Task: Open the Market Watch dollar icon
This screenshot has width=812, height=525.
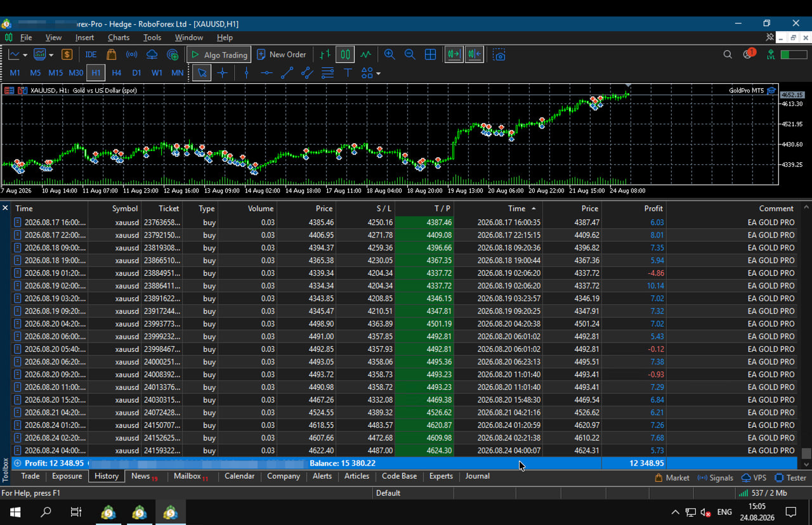Action: 67,55
